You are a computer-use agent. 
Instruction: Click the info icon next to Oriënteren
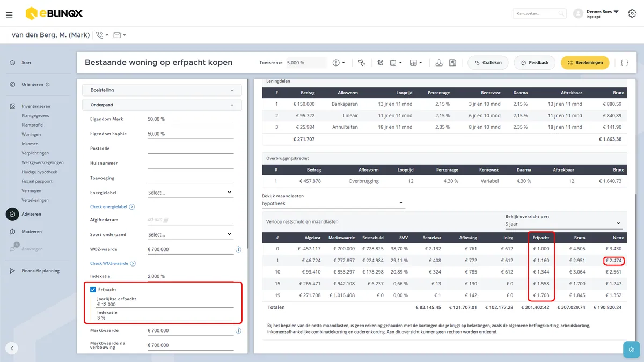pos(48,84)
